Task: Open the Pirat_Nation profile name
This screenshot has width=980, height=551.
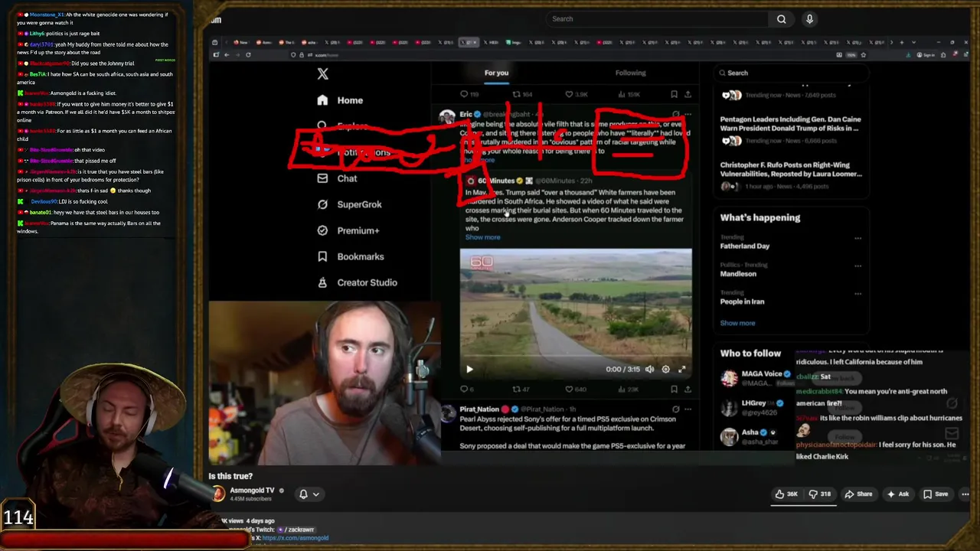Action: [x=479, y=409]
